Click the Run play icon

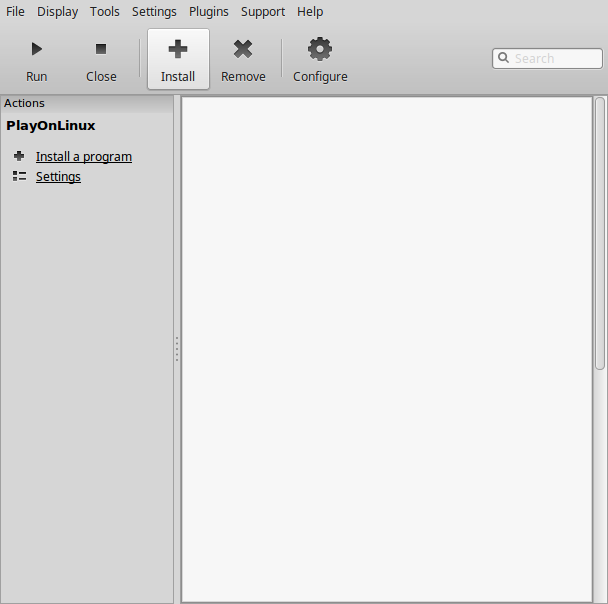tap(37, 49)
